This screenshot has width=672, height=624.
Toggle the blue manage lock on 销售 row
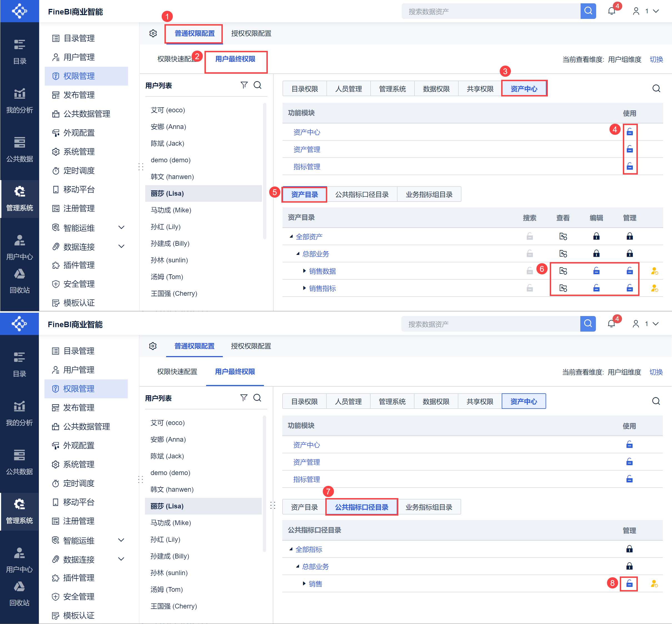[629, 583]
